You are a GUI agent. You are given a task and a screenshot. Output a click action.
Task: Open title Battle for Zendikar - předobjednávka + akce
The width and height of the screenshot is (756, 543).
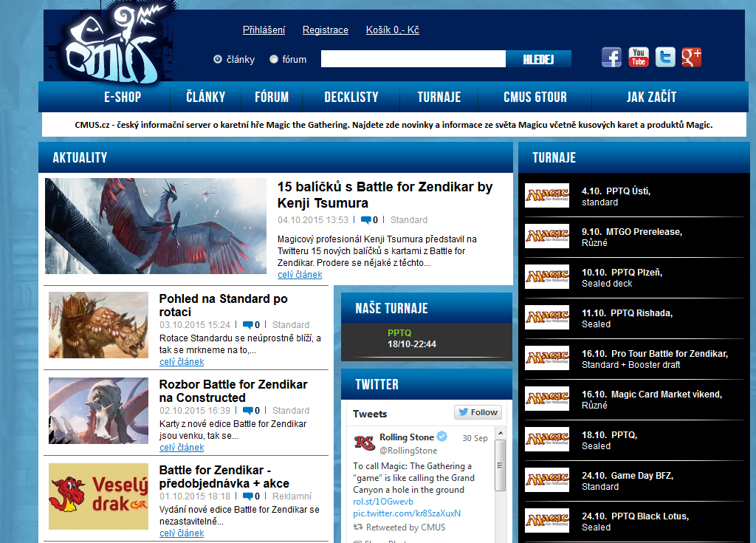[224, 477]
